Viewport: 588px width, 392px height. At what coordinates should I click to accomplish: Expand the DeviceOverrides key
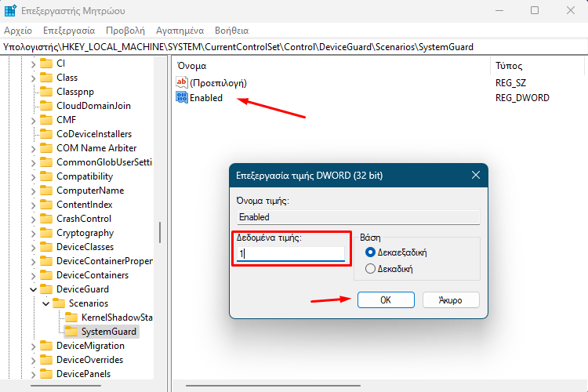[33, 361]
